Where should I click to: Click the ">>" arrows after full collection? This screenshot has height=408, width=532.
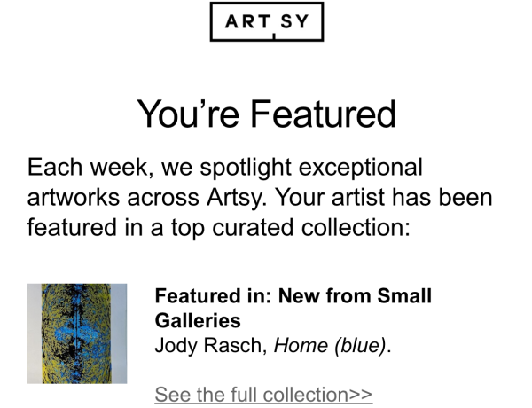(360, 395)
